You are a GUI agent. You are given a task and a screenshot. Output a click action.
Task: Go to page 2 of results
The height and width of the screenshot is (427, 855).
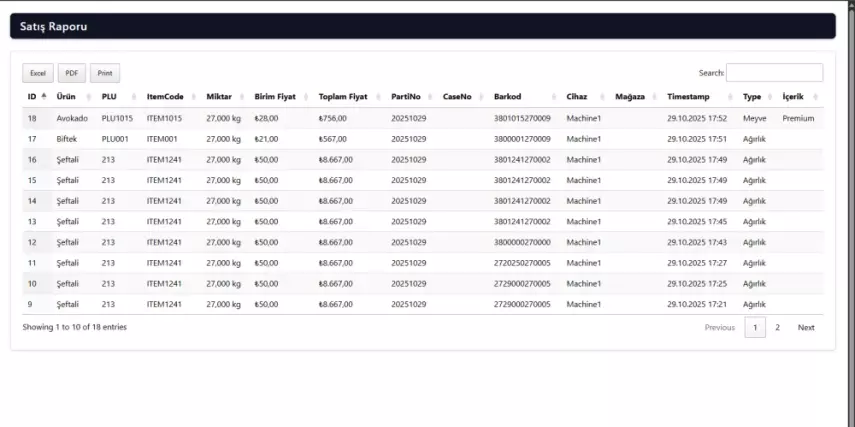777,327
